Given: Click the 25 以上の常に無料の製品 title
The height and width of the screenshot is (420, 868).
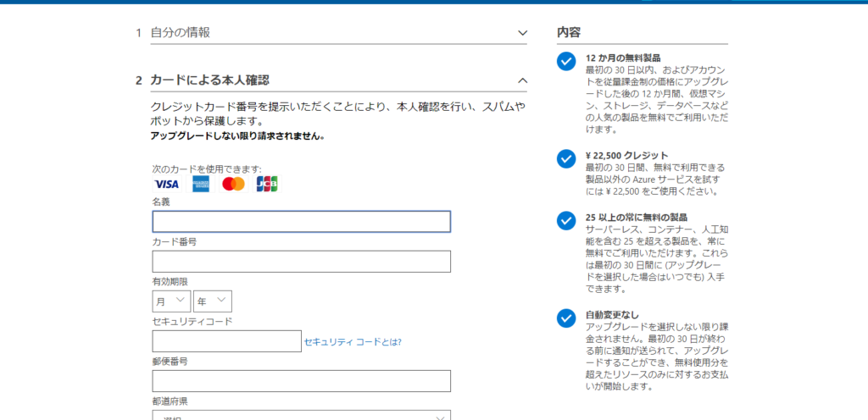Looking at the screenshot, I should tap(636, 217).
